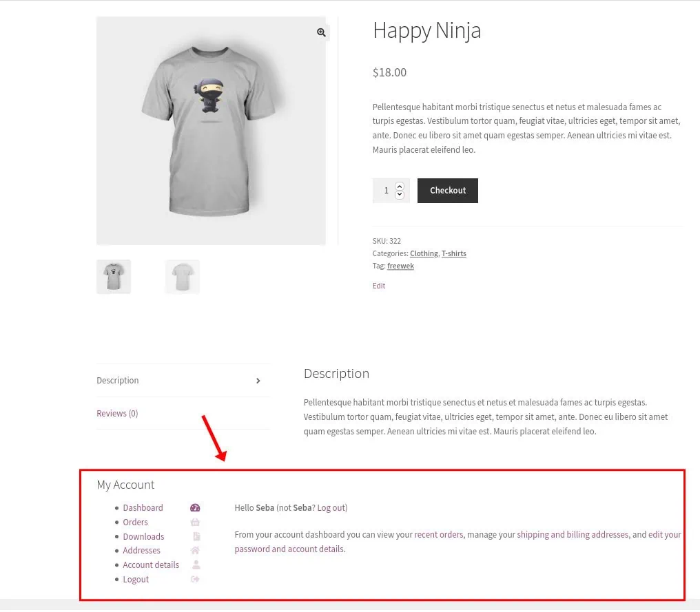Screen dimensions: 700x612
Task: Open the Edit product link
Action: pos(378,285)
